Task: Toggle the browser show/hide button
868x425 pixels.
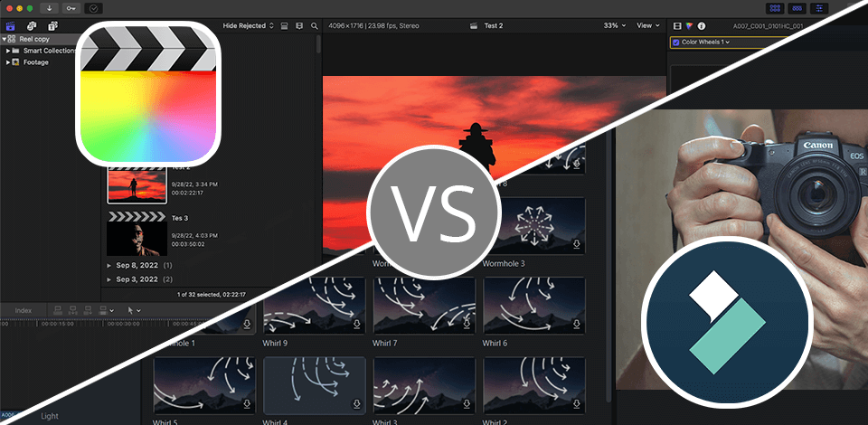Action: [775, 8]
